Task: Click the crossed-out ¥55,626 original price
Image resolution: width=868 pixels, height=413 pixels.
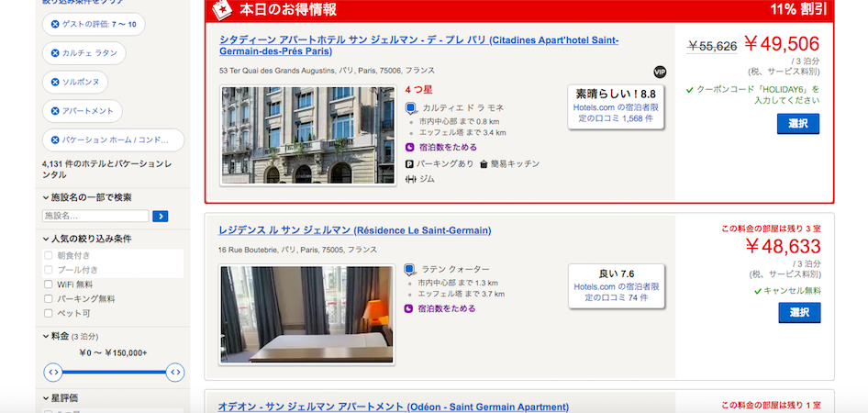Action: click(712, 47)
